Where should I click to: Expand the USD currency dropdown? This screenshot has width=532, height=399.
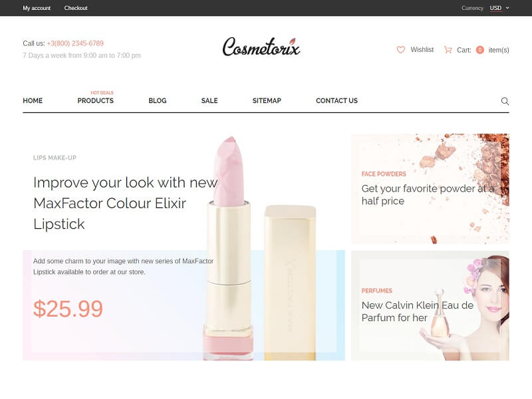click(499, 8)
